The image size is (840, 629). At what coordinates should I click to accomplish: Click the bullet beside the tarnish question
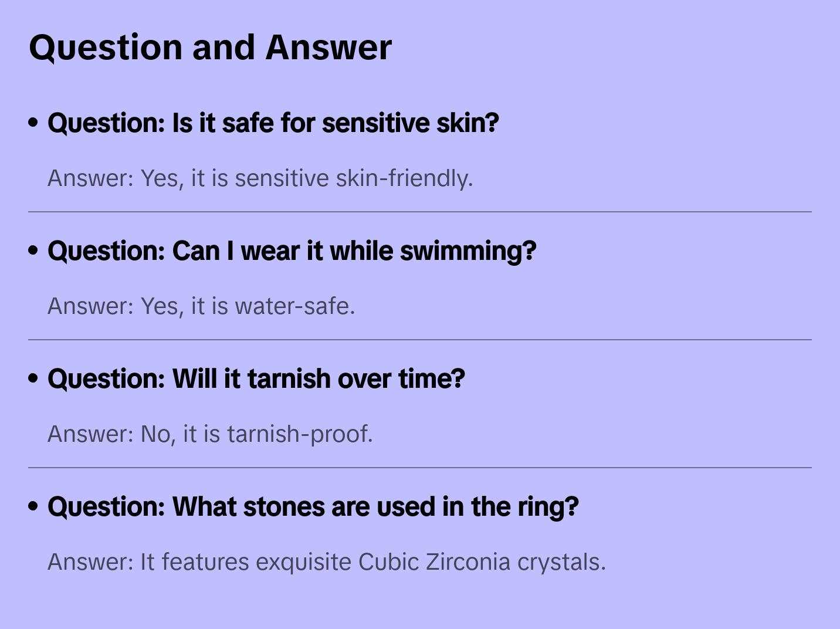point(33,378)
